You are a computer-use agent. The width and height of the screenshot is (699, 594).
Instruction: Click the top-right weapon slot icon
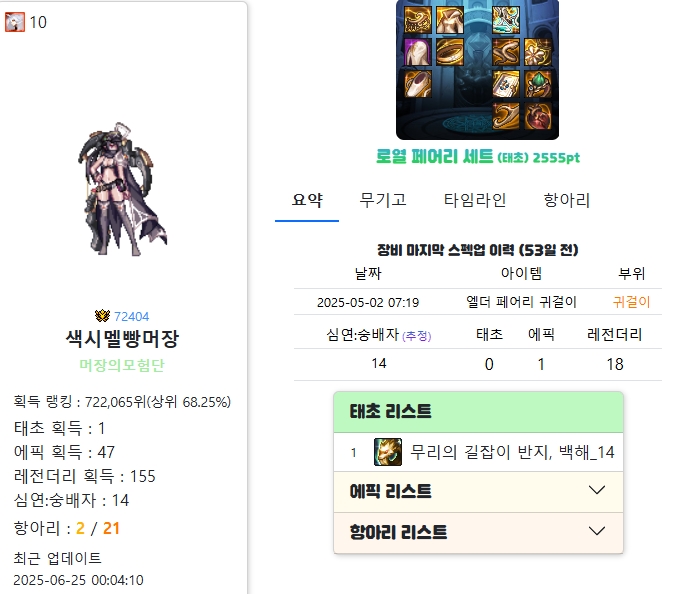506,20
